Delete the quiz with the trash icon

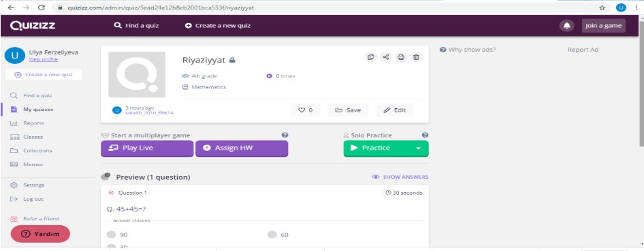click(x=416, y=57)
